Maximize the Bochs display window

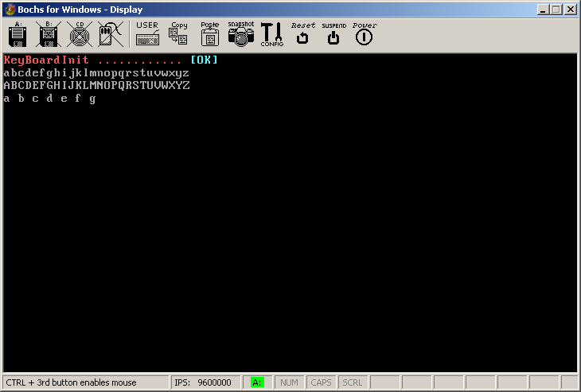557,10
